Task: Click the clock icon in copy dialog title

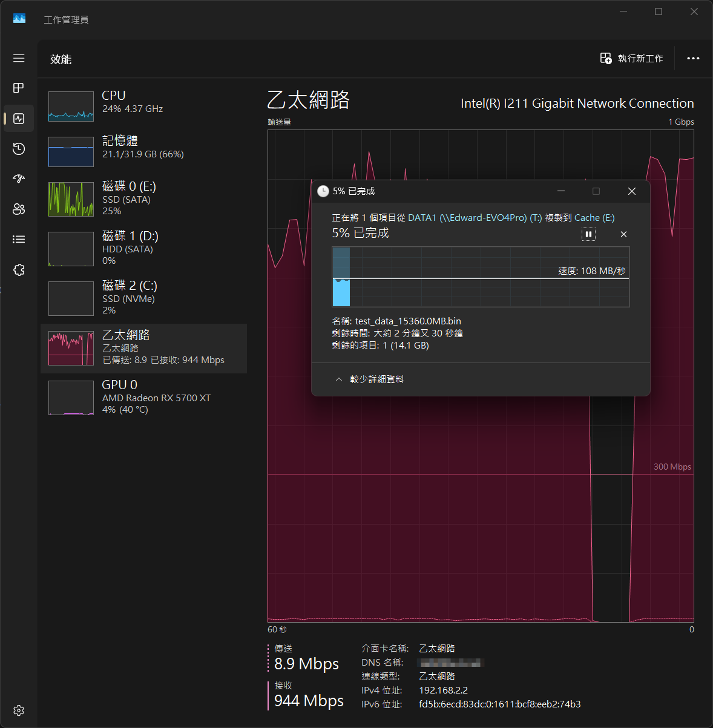Action: click(323, 191)
